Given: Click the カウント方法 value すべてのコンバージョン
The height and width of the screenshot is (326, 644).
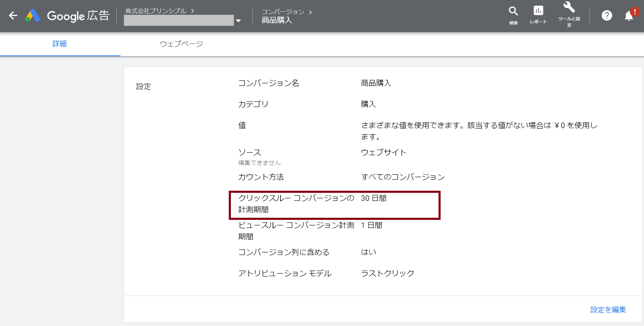Looking at the screenshot, I should (x=403, y=177).
